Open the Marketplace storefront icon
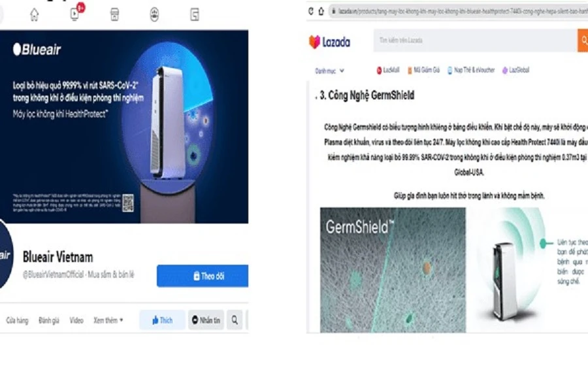The height and width of the screenshot is (366, 588). coord(115,14)
